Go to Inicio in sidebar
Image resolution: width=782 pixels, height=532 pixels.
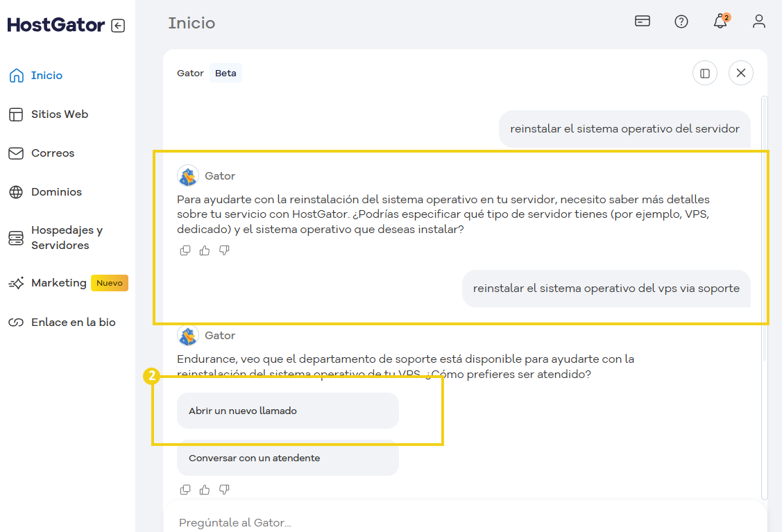(46, 76)
